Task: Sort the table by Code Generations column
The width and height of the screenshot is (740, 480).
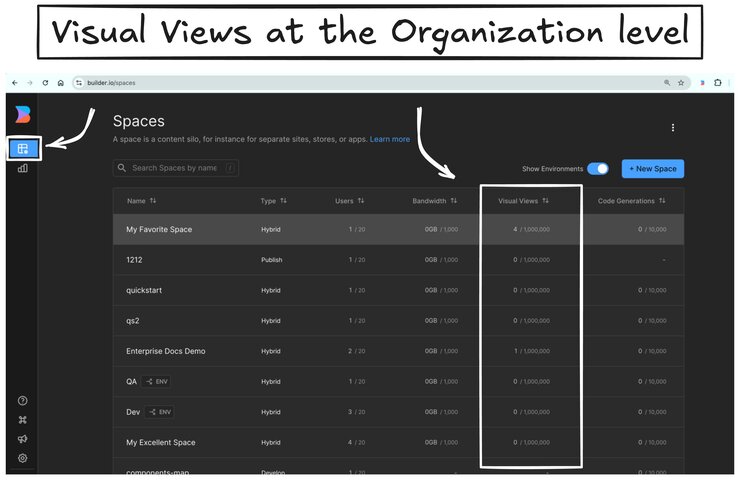Action: (631, 201)
